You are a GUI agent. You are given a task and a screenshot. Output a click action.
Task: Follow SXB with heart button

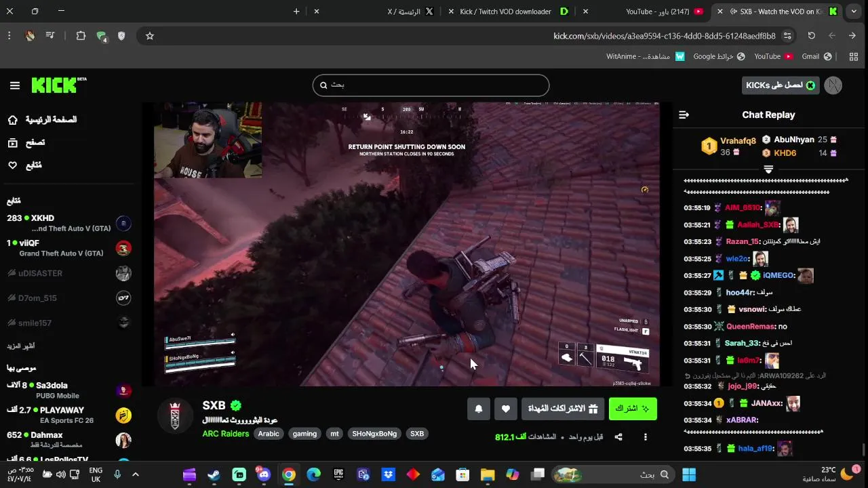click(506, 409)
